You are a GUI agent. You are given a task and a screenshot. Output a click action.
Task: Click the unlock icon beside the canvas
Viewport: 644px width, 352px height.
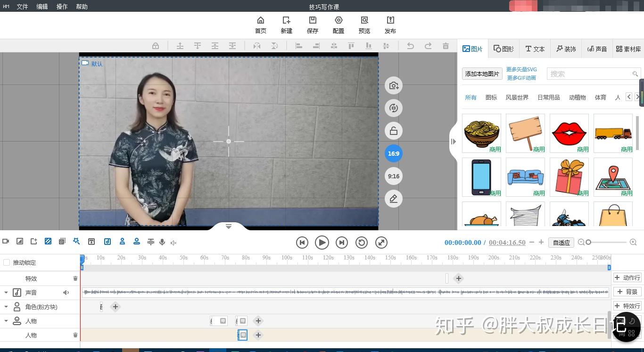coord(394,131)
